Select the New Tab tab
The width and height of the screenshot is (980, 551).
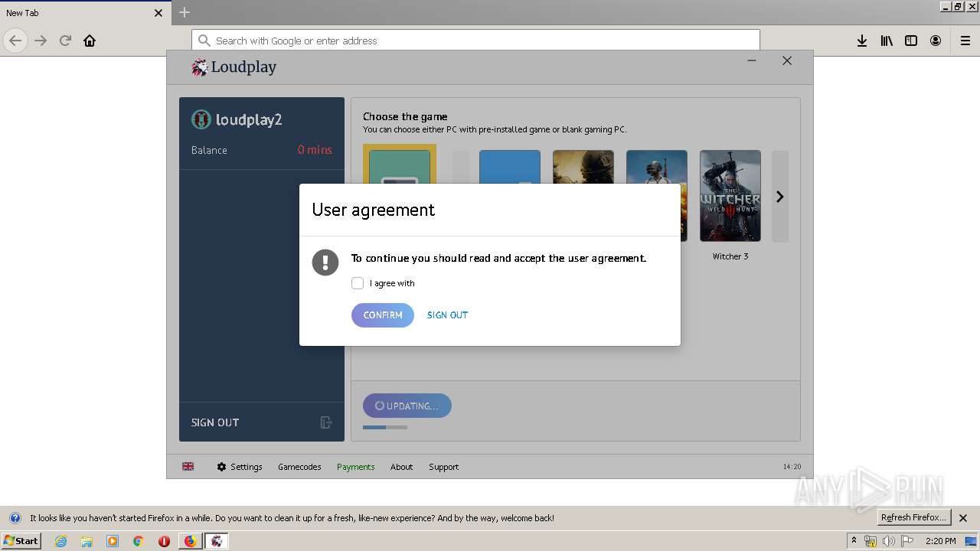[84, 13]
